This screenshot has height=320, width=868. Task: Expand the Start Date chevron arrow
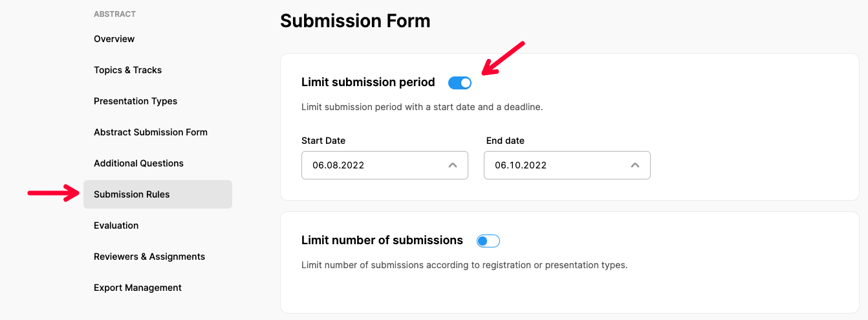point(453,165)
